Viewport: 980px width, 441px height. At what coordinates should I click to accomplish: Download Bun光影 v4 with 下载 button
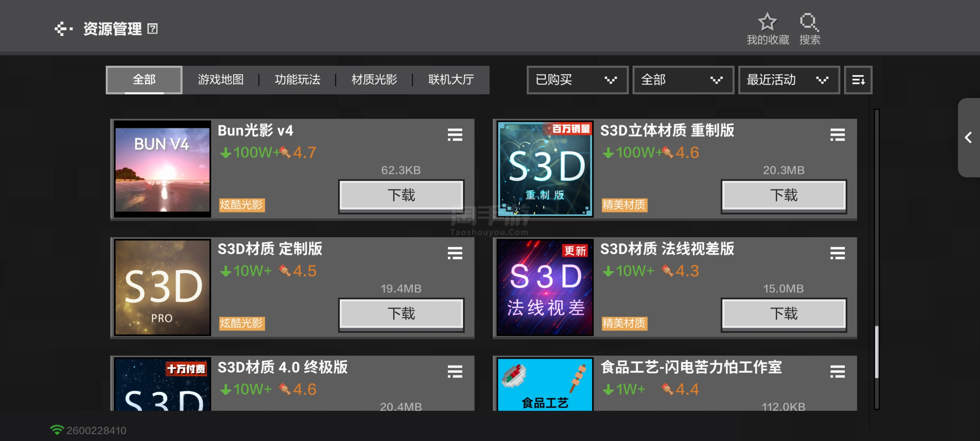pyautogui.click(x=401, y=195)
